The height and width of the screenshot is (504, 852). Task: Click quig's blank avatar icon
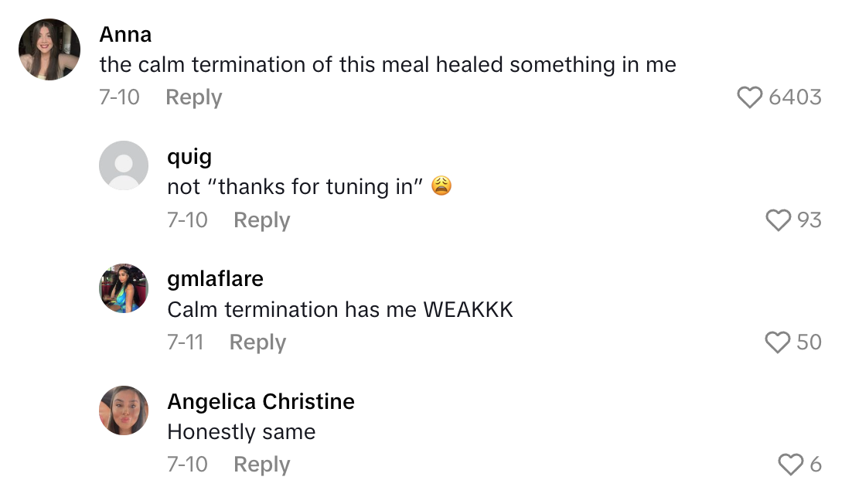[123, 165]
